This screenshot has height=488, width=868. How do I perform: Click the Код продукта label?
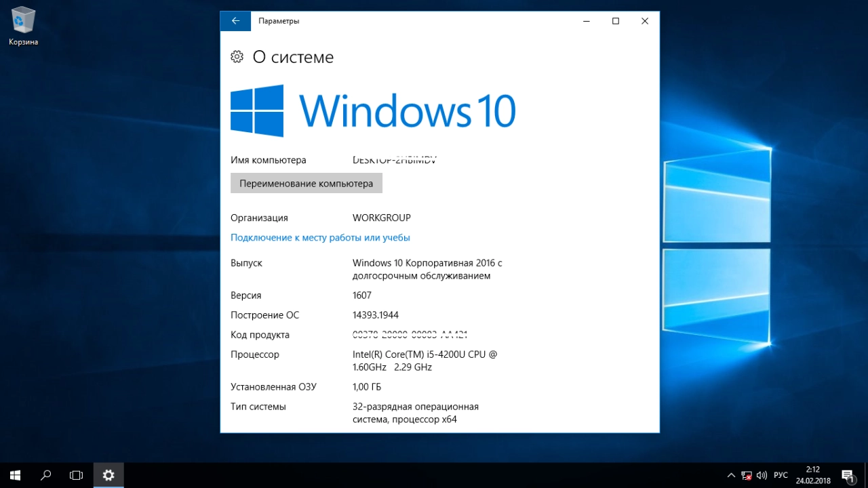coord(260,335)
